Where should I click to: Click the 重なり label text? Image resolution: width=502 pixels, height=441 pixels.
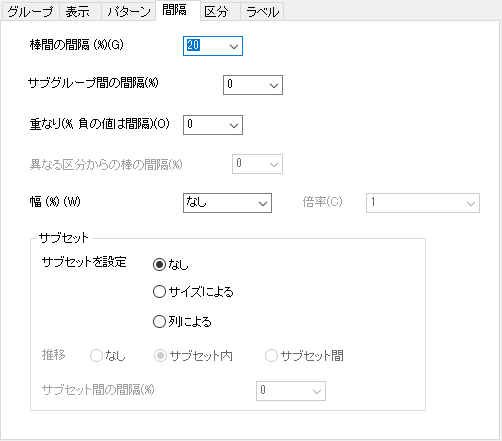point(100,124)
